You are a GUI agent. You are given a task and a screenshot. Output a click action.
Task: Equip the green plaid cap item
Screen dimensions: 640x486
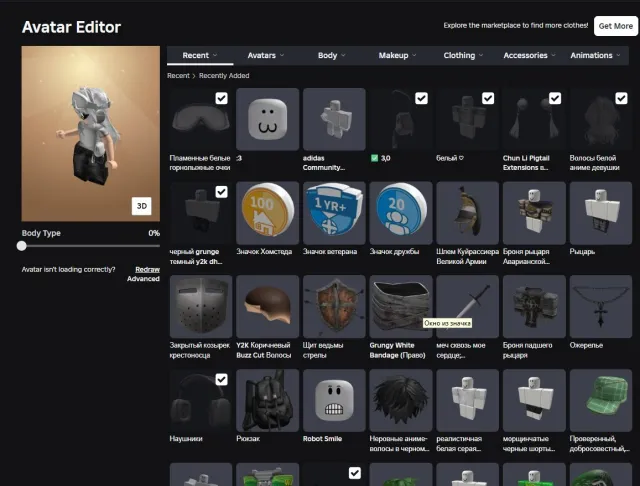[x=601, y=400]
